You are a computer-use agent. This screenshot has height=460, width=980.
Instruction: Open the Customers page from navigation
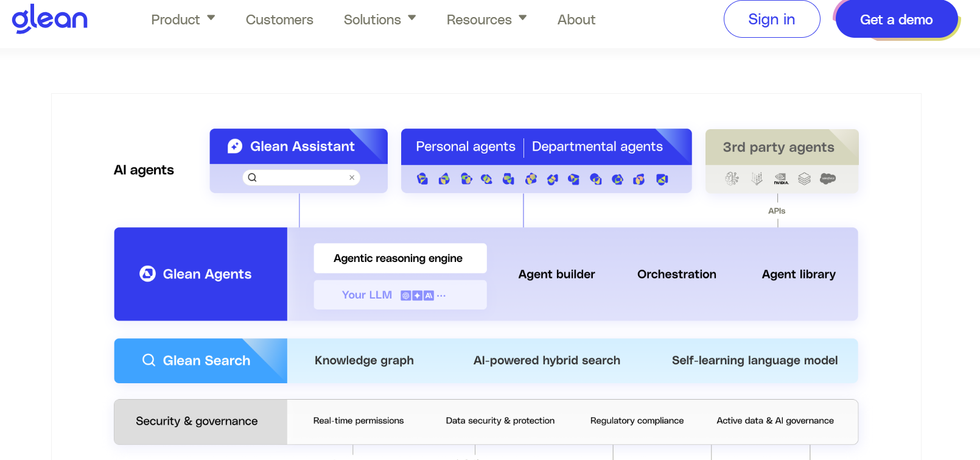[x=279, y=19]
